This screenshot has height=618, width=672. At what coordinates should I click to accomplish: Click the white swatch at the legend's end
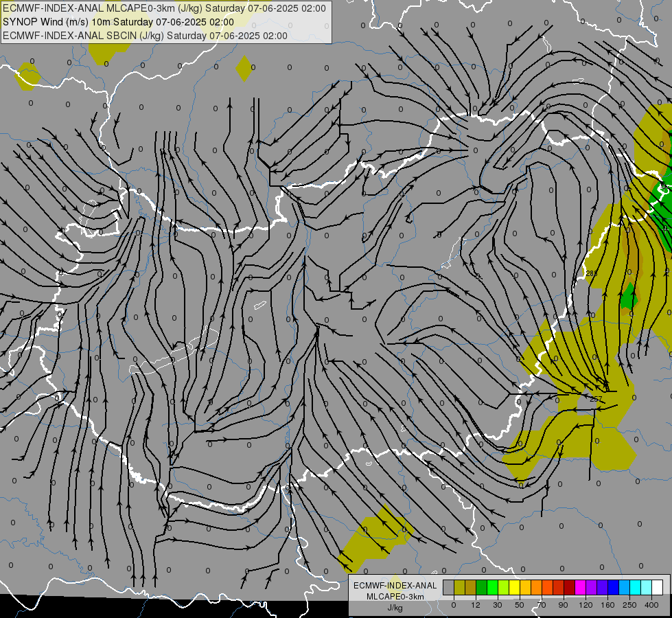[658, 587]
